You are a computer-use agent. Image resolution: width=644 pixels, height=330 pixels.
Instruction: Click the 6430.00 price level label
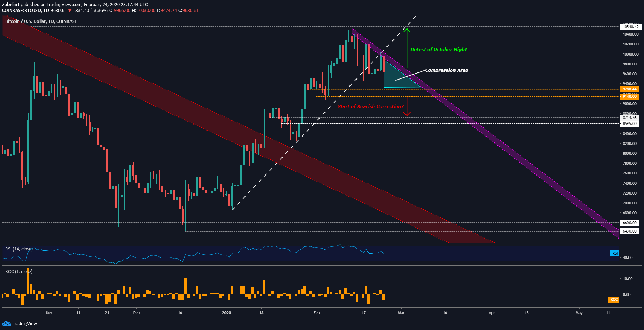pos(630,231)
